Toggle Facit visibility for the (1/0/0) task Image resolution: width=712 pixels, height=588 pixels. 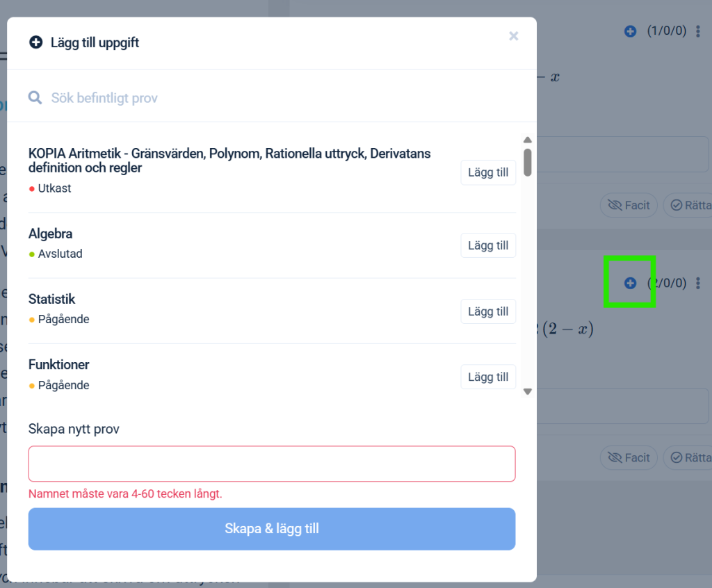tap(629, 205)
